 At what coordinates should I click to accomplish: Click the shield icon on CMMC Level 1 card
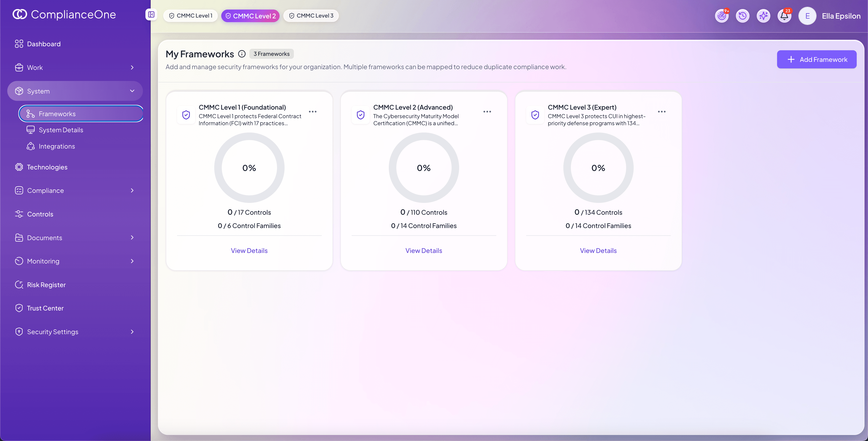(186, 115)
